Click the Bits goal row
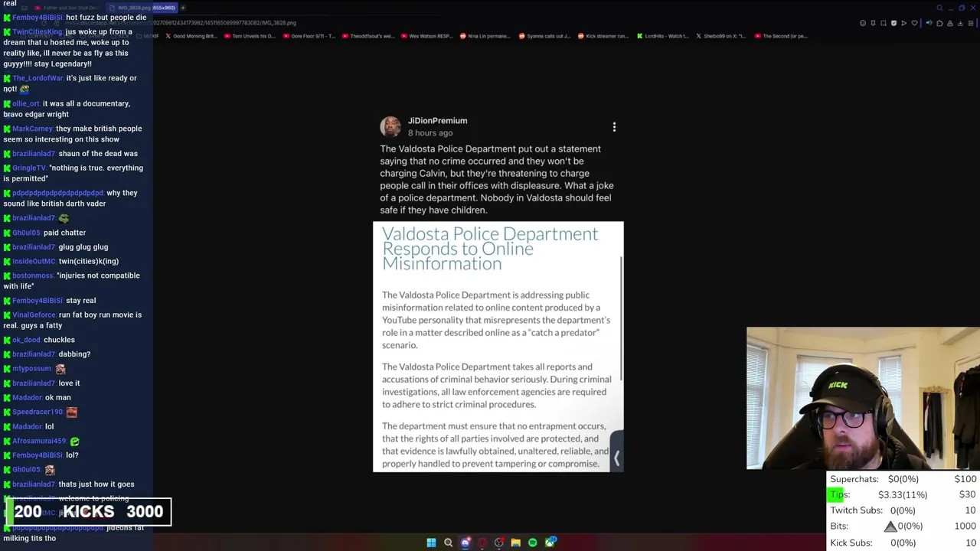The height and width of the screenshot is (551, 980). 903,526
